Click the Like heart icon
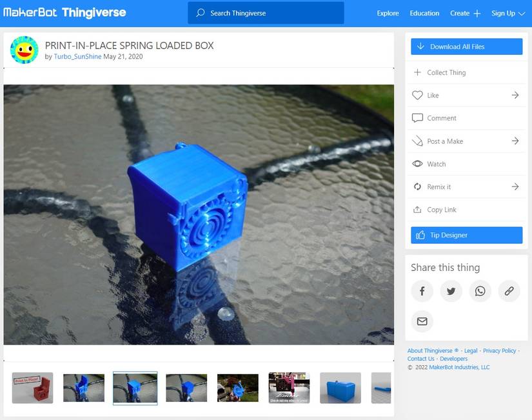The height and width of the screenshot is (420, 532). click(x=417, y=95)
